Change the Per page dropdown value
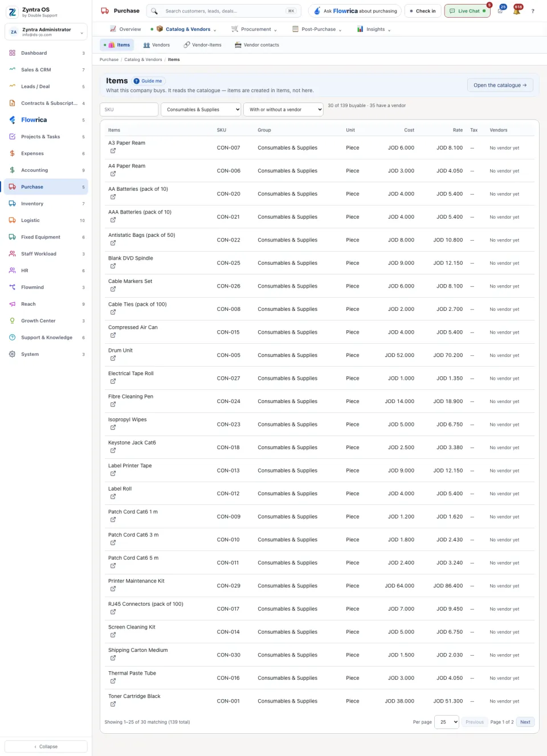Viewport: 547px width, 756px height. click(447, 722)
